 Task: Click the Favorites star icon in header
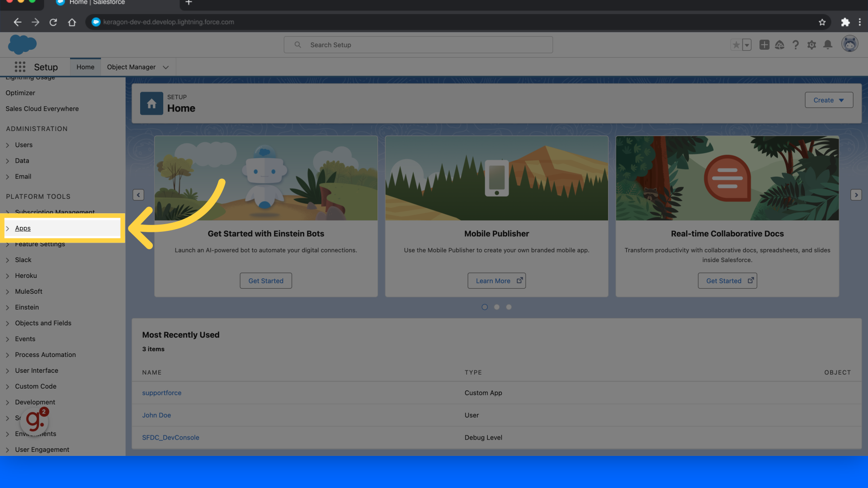point(736,45)
